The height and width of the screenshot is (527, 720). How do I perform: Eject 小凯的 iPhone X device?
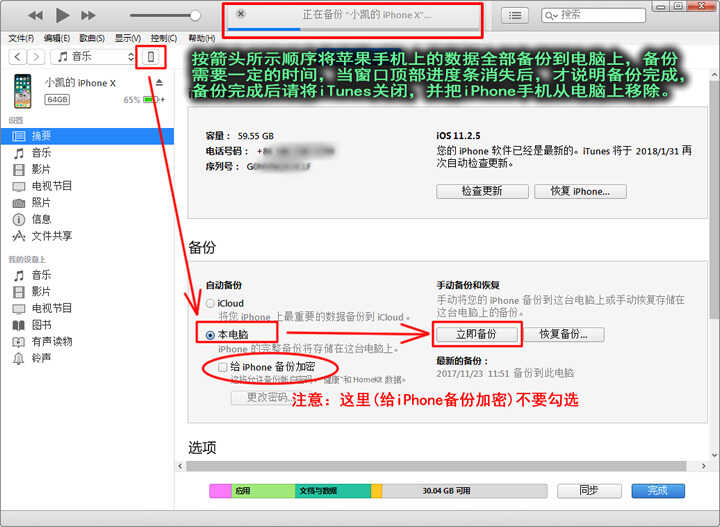[159, 83]
